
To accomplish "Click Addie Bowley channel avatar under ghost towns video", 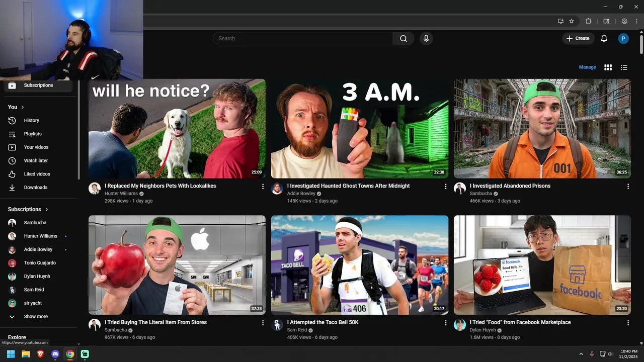I will (x=277, y=189).
